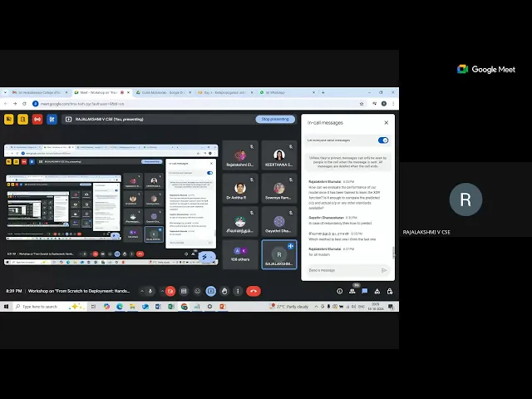The width and height of the screenshot is (532, 399).
Task: Click the highlighted present screen button
Action: [210, 291]
